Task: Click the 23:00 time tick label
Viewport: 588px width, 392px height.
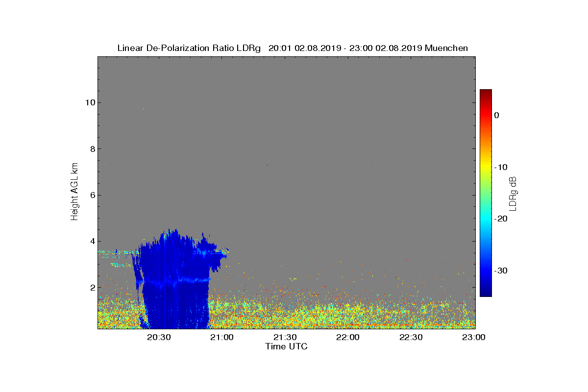Action: click(x=474, y=337)
